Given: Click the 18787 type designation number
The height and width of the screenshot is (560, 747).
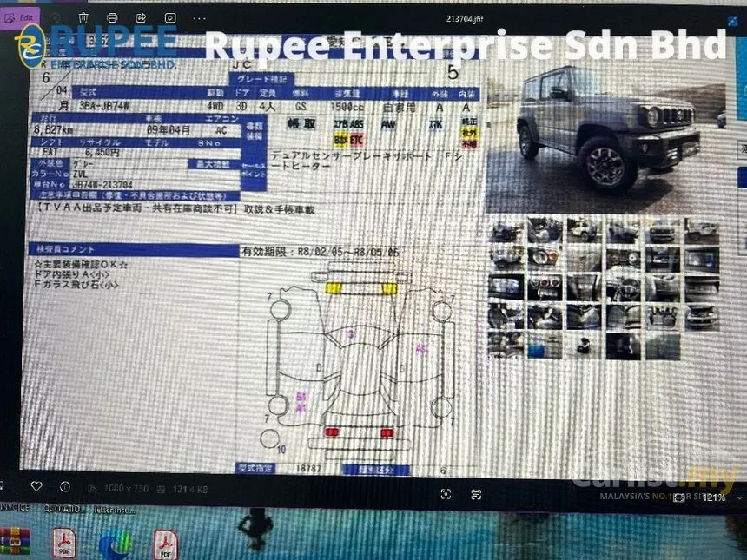Looking at the screenshot, I should pos(308,469).
